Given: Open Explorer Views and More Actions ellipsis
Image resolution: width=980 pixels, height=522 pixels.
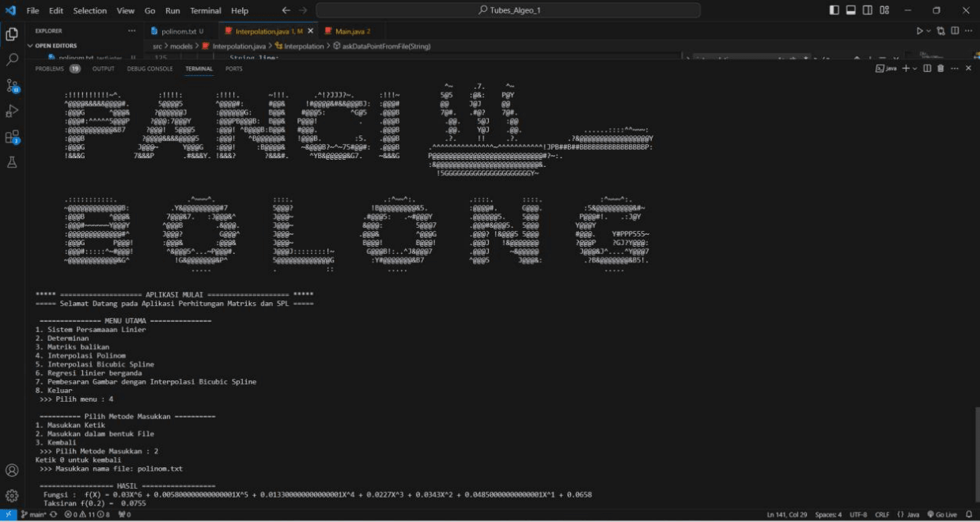Looking at the screenshot, I should tap(131, 31).
